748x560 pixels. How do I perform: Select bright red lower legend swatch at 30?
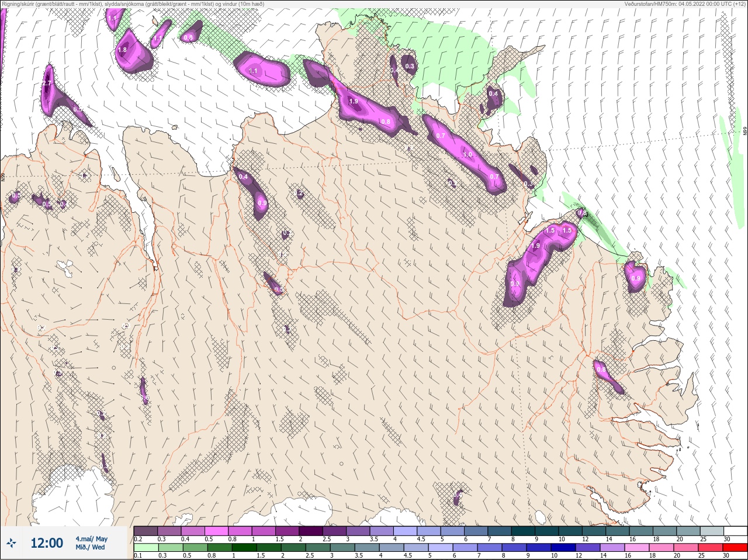click(x=735, y=548)
